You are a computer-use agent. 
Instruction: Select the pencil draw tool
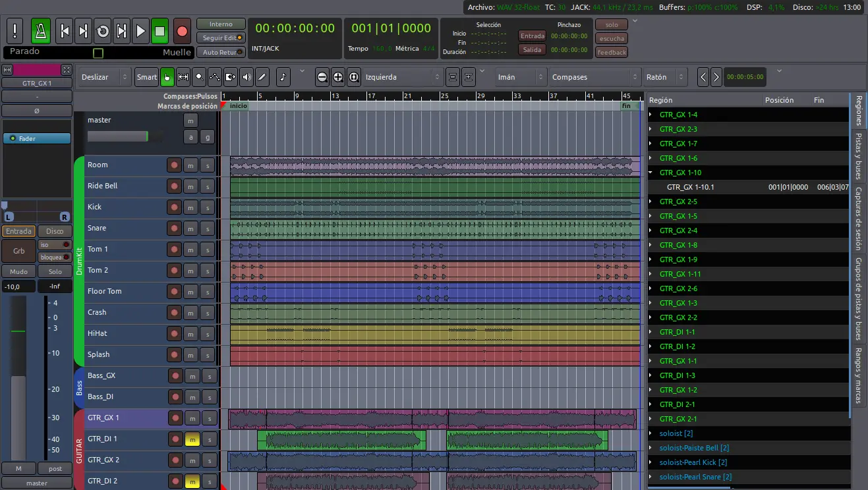[262, 77]
